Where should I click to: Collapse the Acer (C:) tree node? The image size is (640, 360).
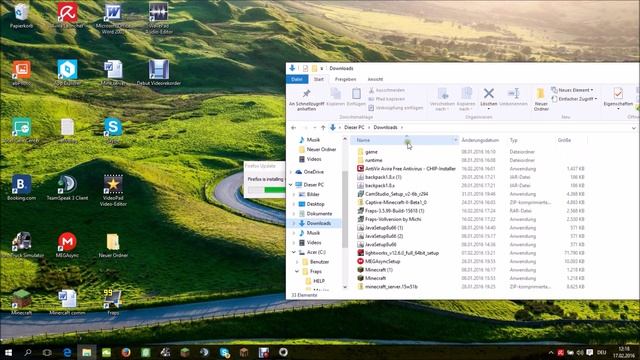(293, 252)
